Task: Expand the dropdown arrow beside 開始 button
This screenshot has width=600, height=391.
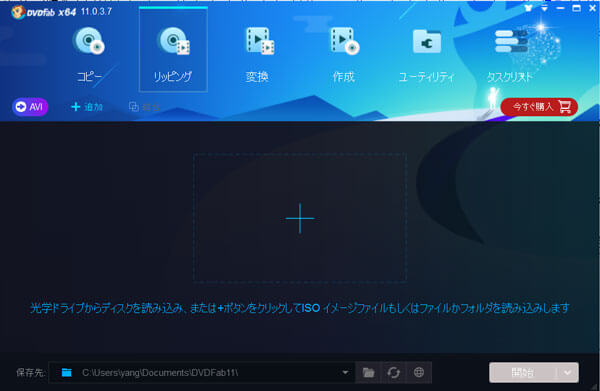Action: click(568, 372)
